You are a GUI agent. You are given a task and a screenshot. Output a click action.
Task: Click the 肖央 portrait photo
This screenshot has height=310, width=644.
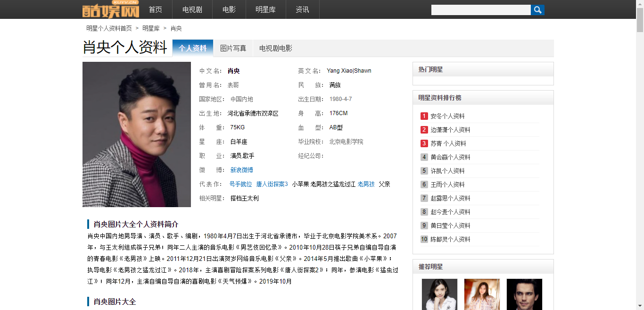click(x=137, y=134)
